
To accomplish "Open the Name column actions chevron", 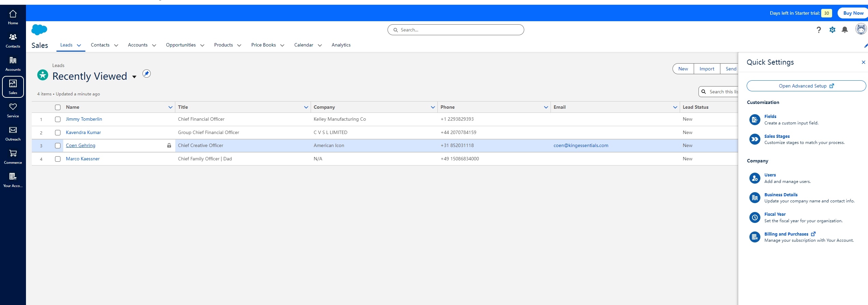I will pyautogui.click(x=171, y=107).
